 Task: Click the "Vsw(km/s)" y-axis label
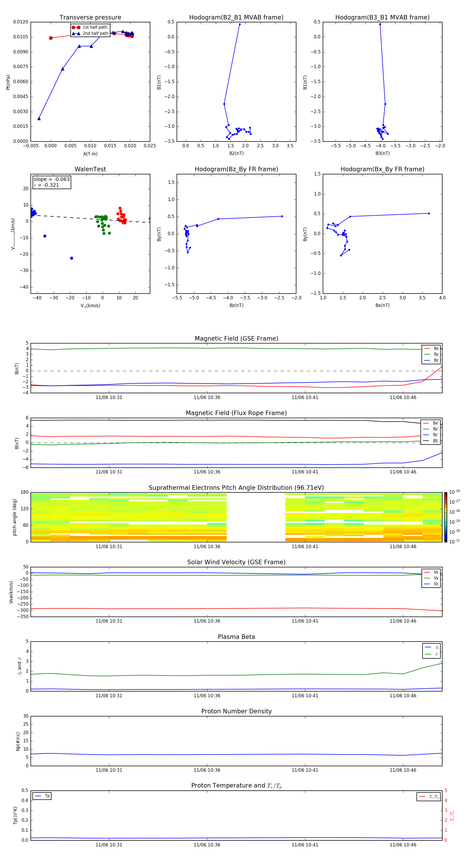coord(11,592)
